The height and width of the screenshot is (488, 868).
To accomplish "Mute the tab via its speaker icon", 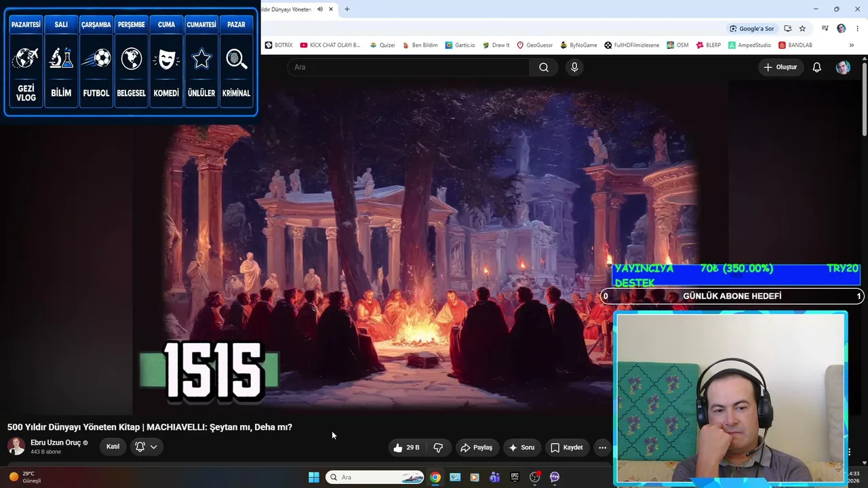I will tap(320, 9).
